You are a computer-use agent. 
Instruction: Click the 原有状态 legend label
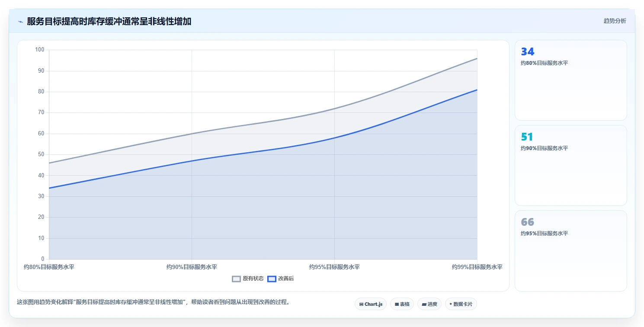tap(253, 279)
